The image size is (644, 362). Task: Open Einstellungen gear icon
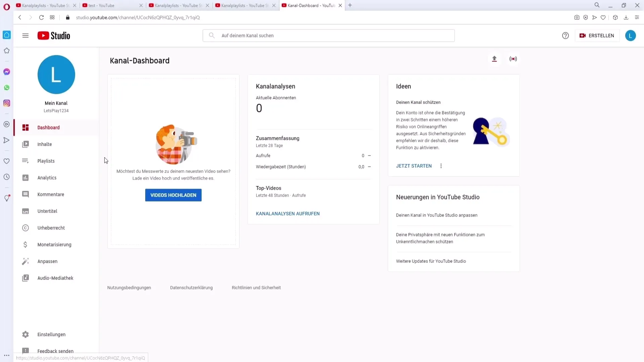point(25,335)
